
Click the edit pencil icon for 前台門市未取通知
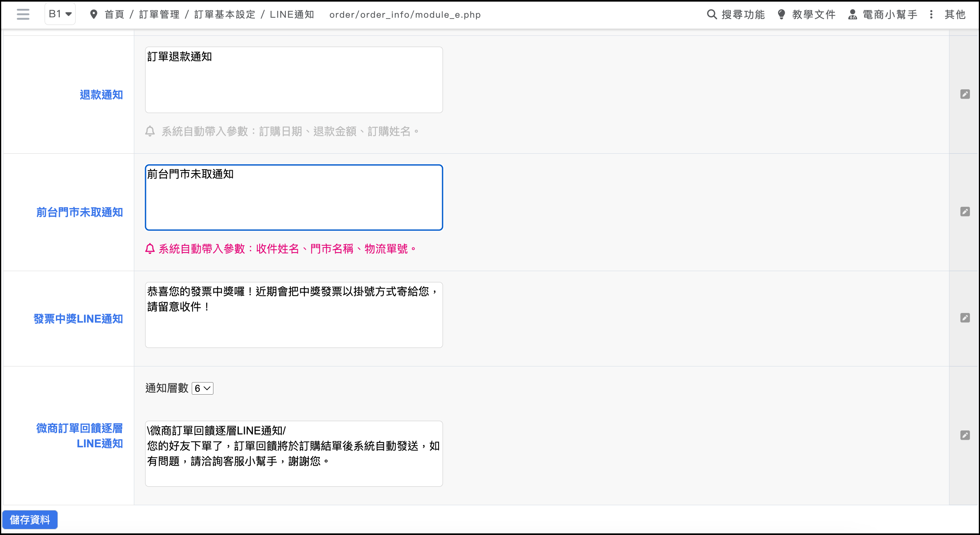click(965, 212)
